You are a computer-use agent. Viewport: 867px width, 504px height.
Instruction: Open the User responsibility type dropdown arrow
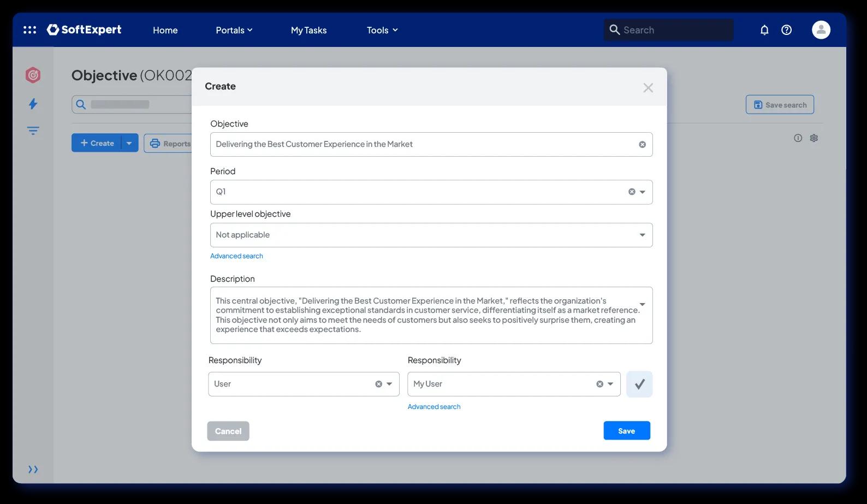pyautogui.click(x=389, y=384)
